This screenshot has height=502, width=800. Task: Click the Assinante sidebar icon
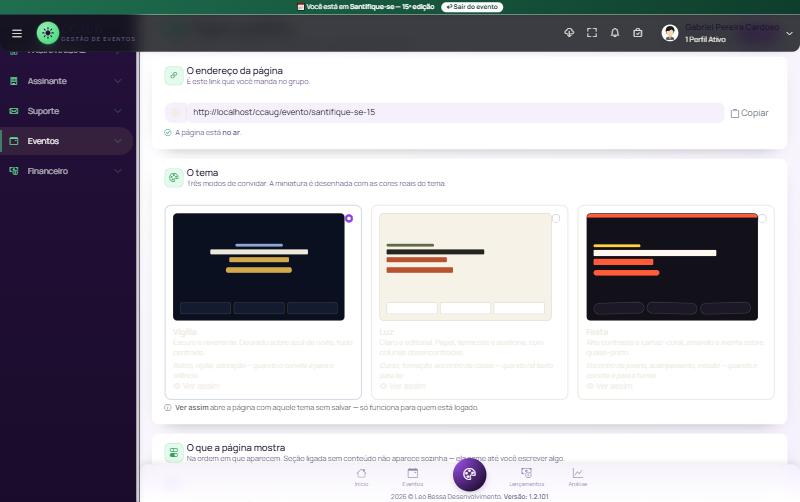[x=14, y=81]
